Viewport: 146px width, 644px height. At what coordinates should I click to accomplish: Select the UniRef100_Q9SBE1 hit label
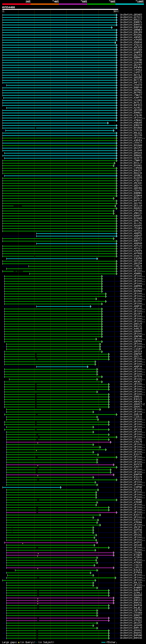[131, 175]
